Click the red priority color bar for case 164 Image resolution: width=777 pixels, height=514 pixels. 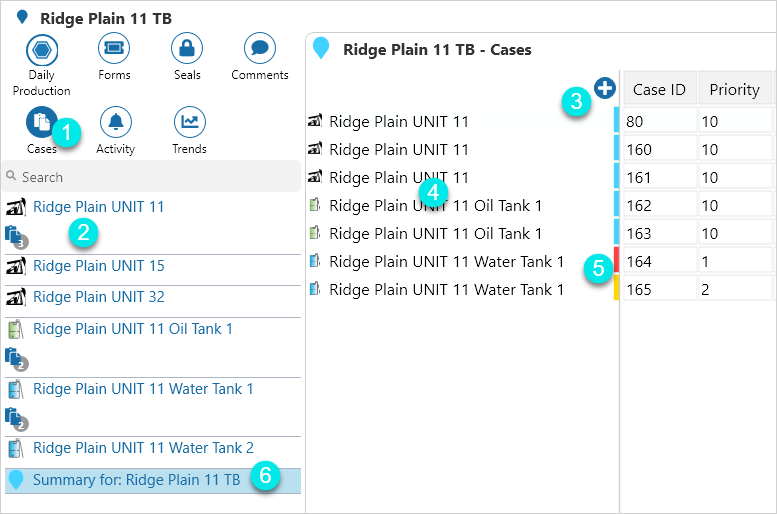[x=617, y=261]
